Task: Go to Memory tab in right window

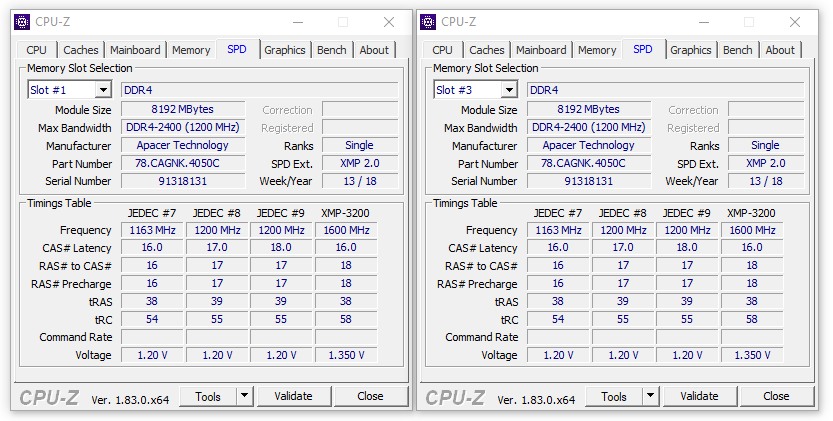Action: tap(597, 50)
